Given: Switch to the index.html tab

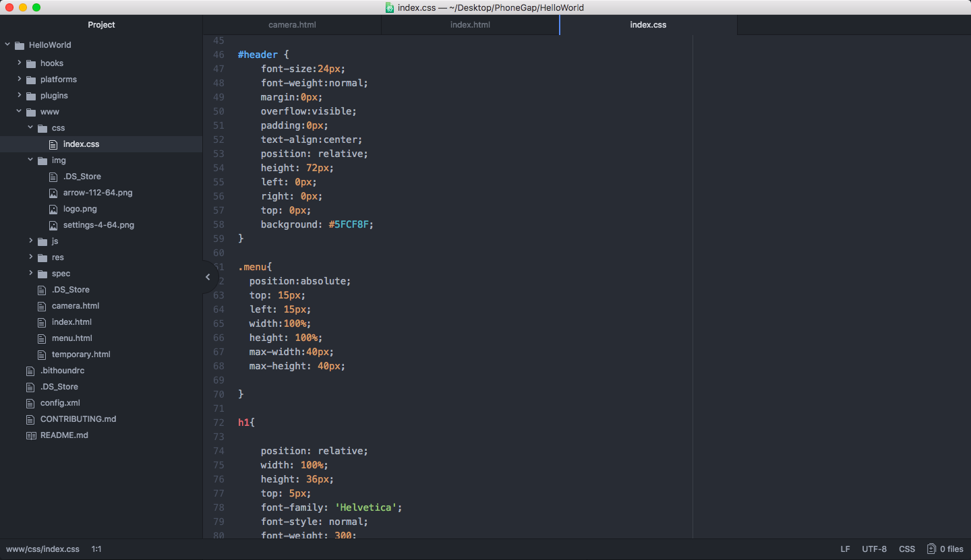Looking at the screenshot, I should coord(470,25).
